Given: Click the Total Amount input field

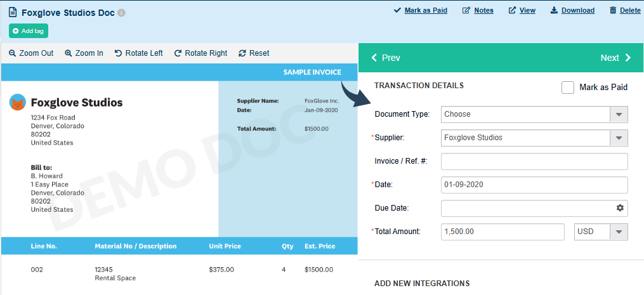Looking at the screenshot, I should (503, 232).
